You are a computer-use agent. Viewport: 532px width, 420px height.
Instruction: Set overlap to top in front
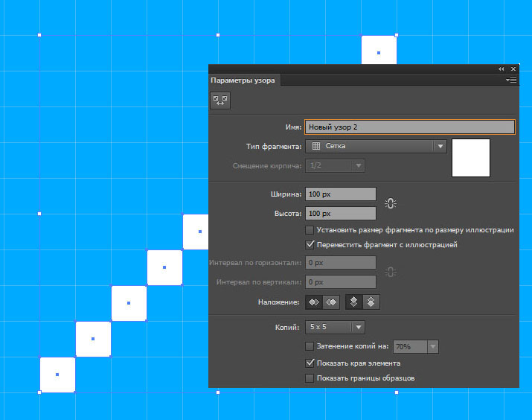[x=355, y=302]
